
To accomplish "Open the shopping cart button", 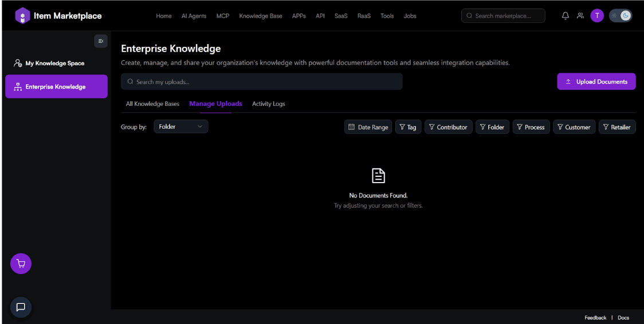I will pyautogui.click(x=21, y=264).
